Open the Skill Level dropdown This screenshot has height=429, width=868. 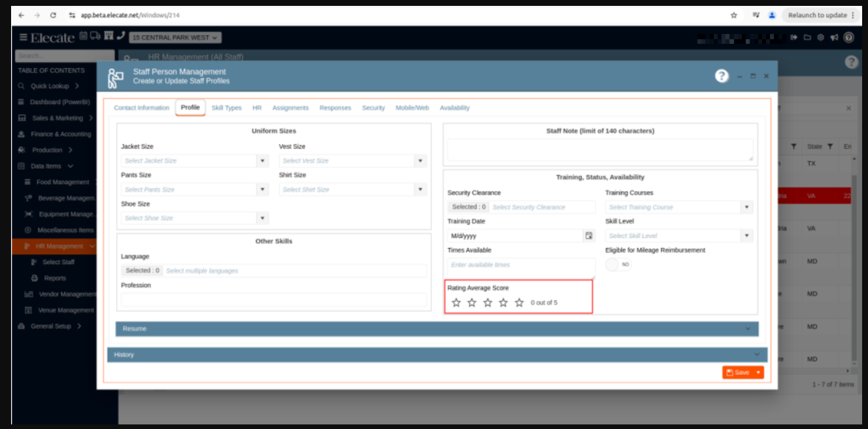click(x=746, y=235)
